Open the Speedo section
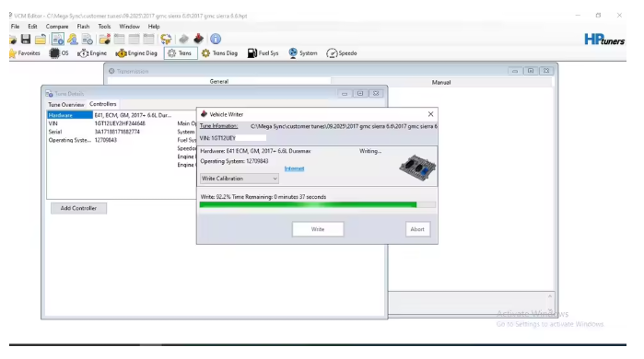Viewport: 644px width, 359px height. point(342,53)
